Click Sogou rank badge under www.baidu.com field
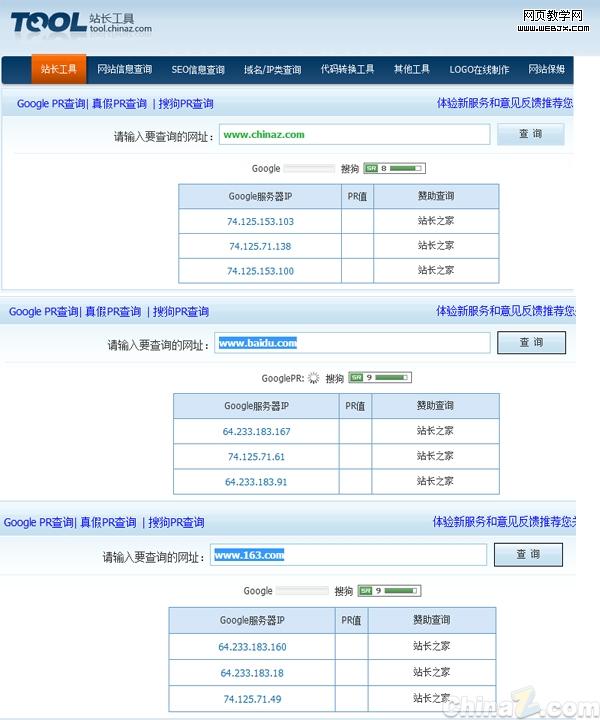 [x=379, y=378]
